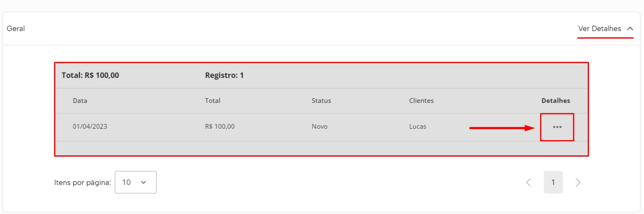Open the Itens por página dropdown
Screen dimensions: 644x214
135,182
